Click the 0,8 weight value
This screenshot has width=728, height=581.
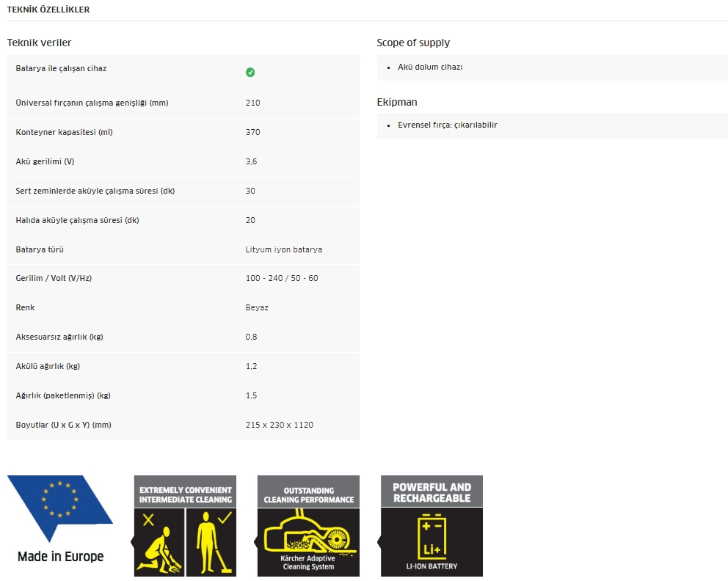coord(251,337)
